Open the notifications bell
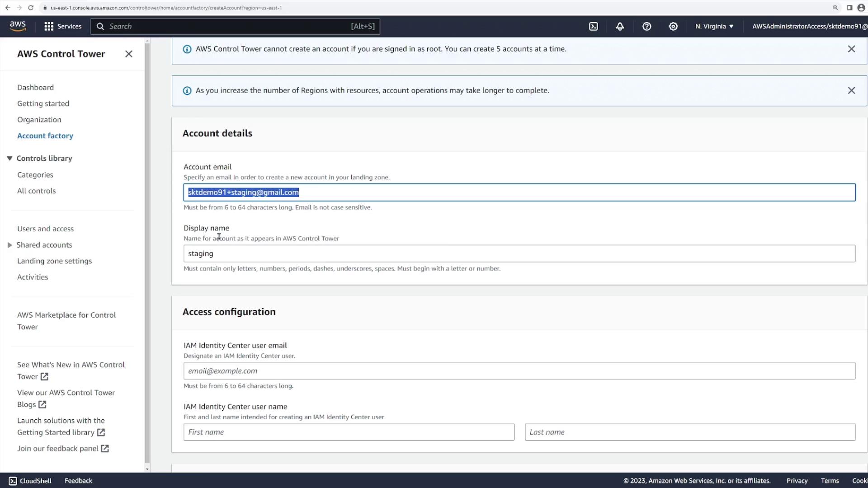868x488 pixels. pyautogui.click(x=620, y=27)
